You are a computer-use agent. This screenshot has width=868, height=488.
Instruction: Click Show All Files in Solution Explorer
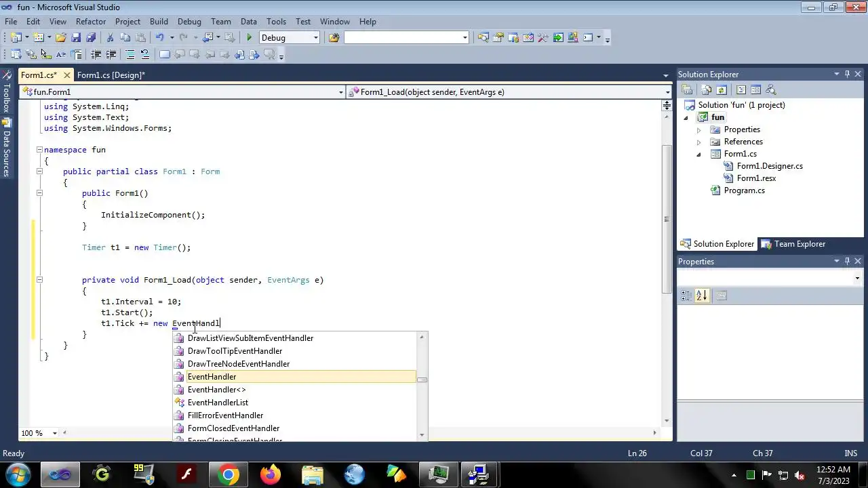point(706,89)
